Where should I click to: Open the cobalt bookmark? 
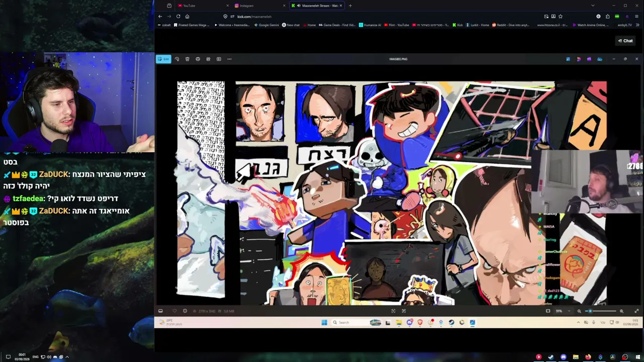(x=164, y=25)
